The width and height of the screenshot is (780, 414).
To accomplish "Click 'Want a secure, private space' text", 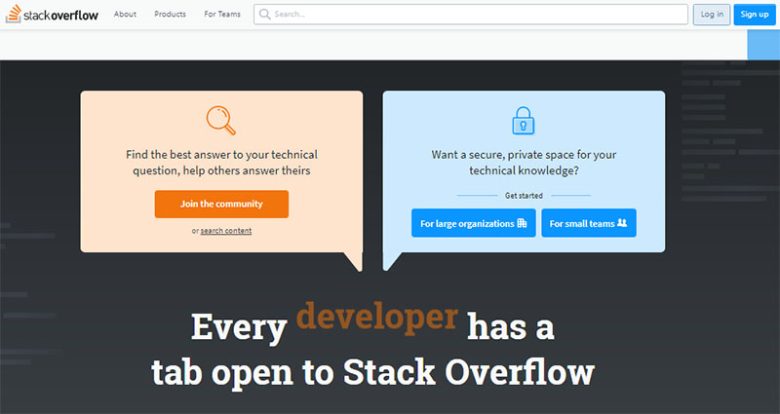I will [x=524, y=162].
